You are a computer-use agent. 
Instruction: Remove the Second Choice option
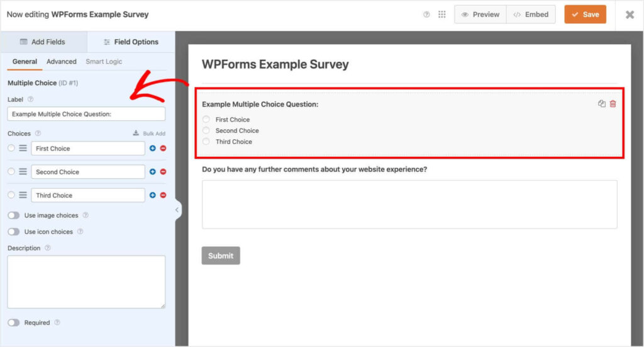(x=163, y=171)
